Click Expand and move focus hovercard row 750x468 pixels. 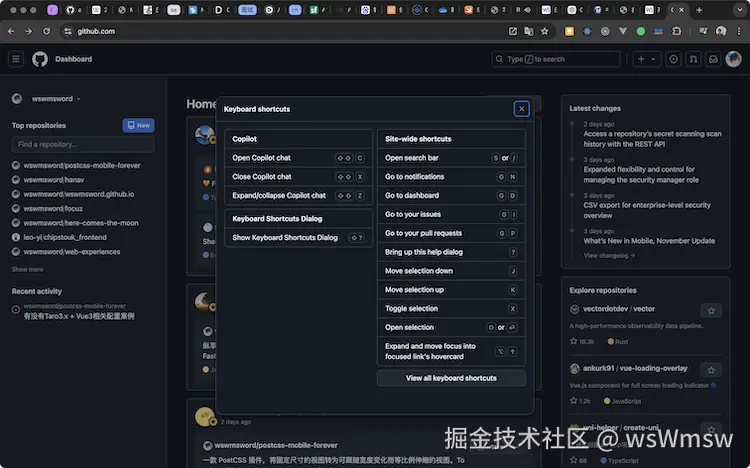(451, 351)
